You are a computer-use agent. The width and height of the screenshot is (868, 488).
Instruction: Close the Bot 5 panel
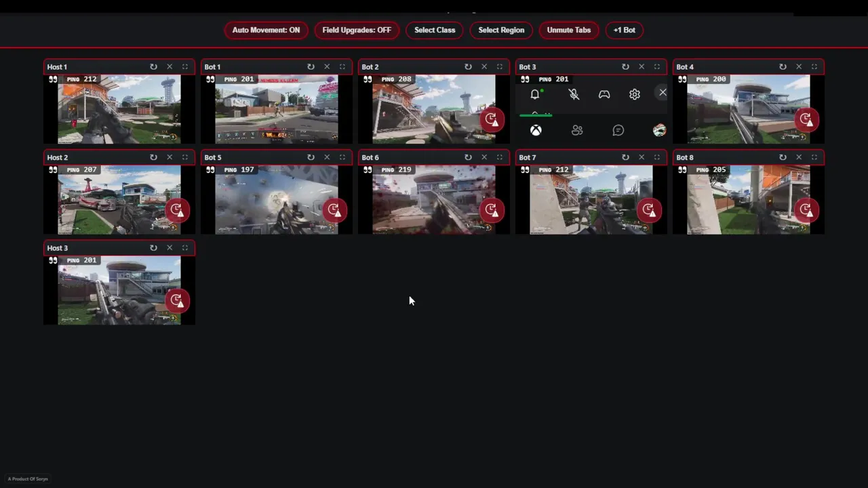click(x=327, y=157)
